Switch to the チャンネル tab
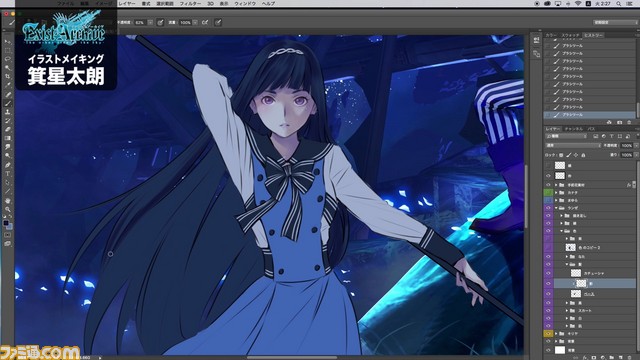640x360 pixels. tap(574, 129)
